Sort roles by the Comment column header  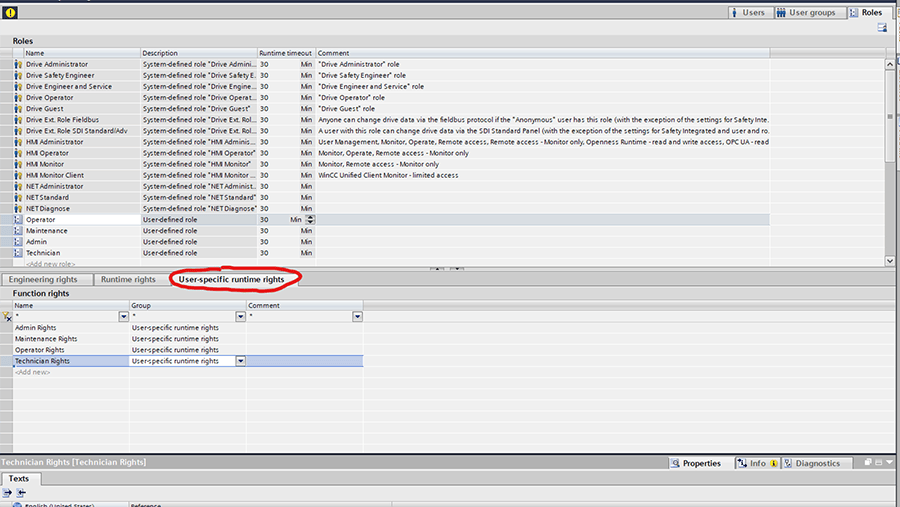tap(542, 53)
